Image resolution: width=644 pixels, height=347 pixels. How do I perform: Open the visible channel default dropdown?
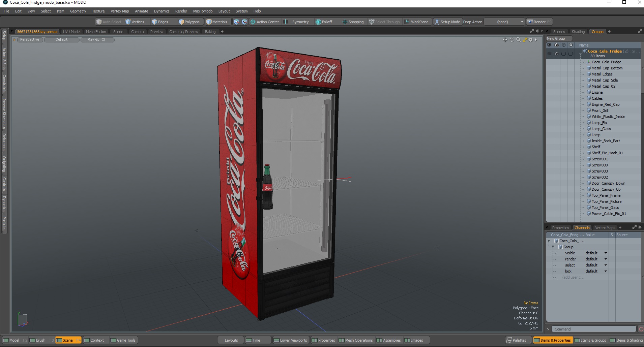(x=596, y=253)
